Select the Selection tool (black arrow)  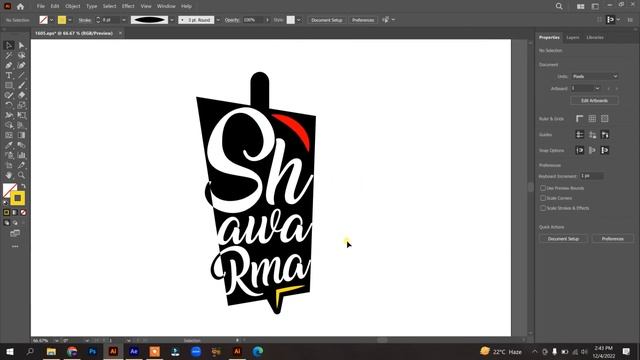pyautogui.click(x=9, y=45)
